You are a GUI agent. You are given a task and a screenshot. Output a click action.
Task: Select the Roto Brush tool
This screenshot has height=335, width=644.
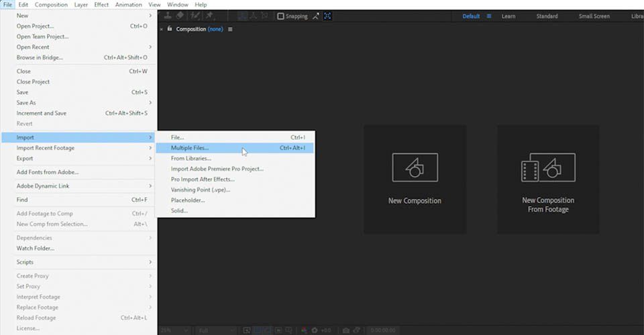(195, 15)
